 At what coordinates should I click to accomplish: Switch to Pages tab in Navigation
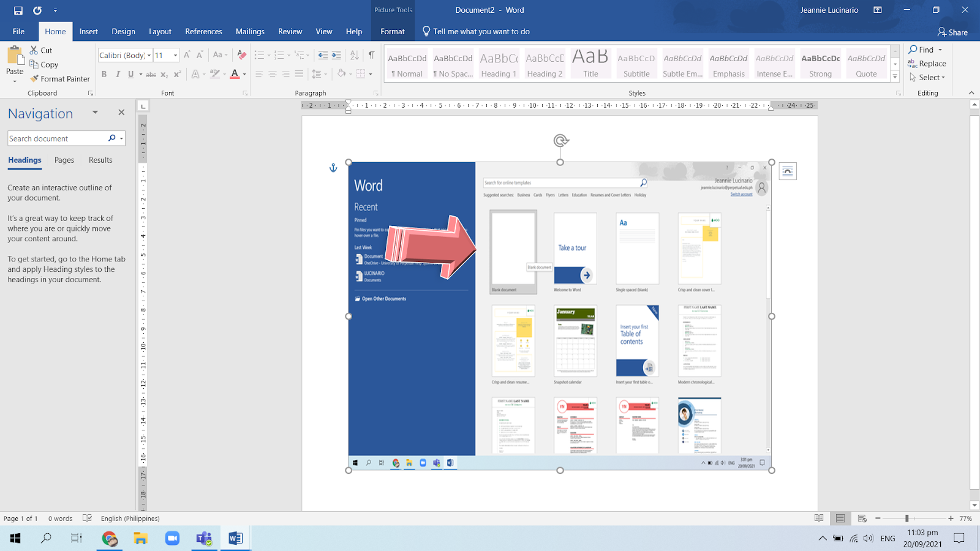[x=64, y=160]
